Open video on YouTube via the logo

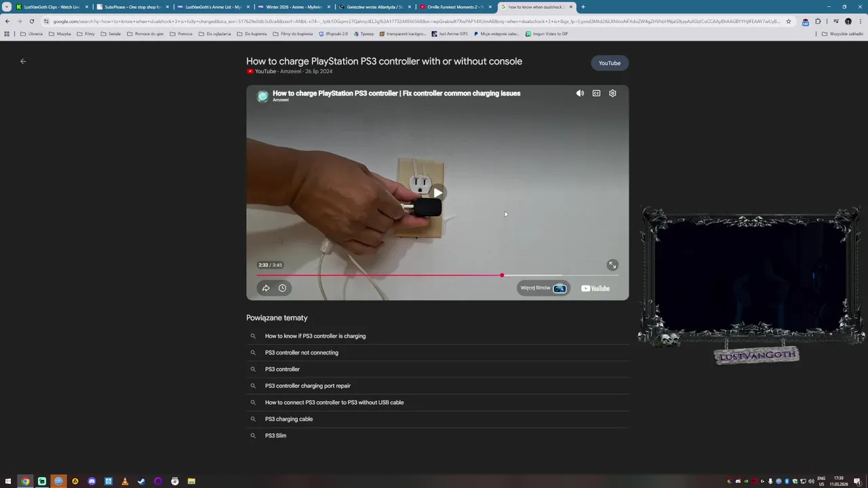point(595,288)
